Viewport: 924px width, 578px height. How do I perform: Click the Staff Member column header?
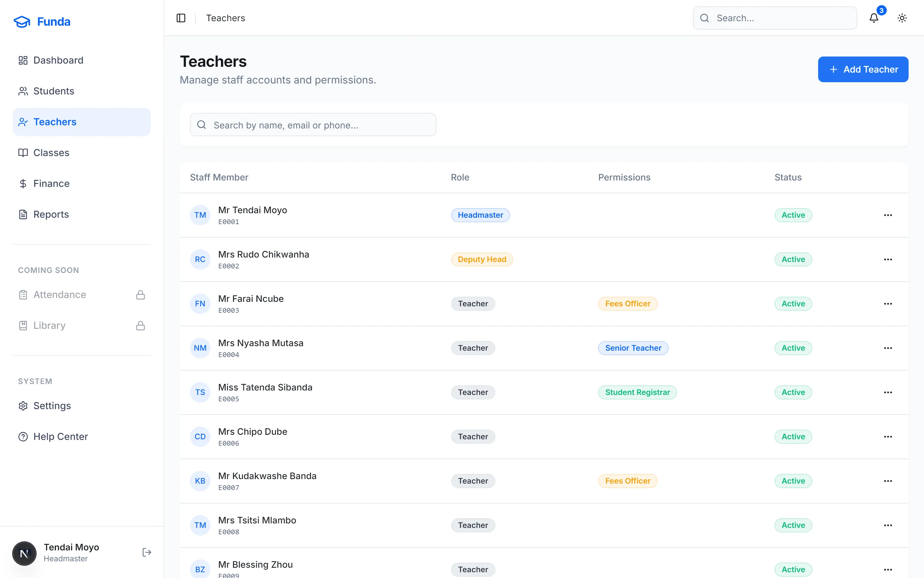(219, 177)
